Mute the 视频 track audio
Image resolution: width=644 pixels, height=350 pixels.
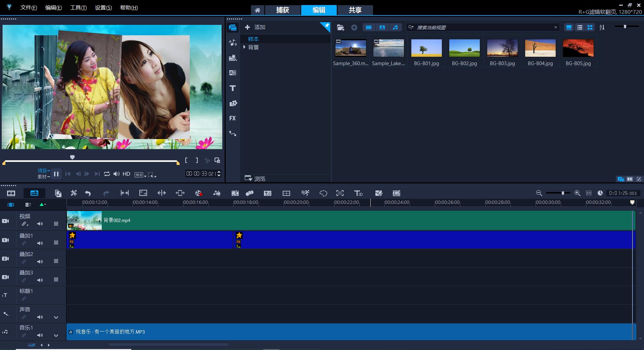[x=40, y=224]
